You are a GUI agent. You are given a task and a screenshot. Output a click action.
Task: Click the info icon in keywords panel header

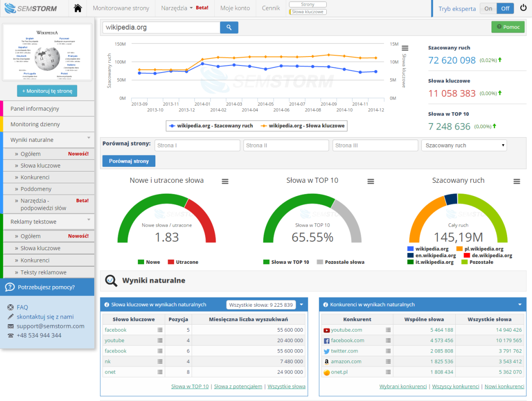(106, 304)
